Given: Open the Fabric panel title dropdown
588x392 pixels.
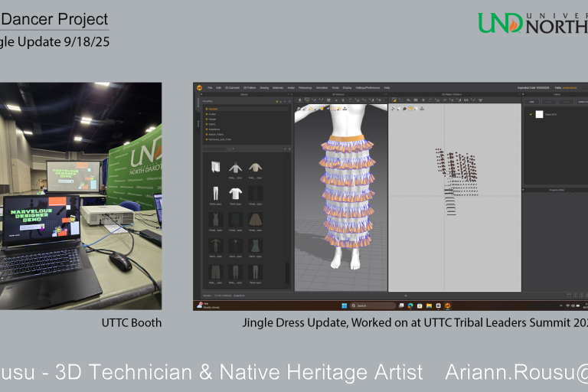Looking at the screenshot, I should point(573,94).
